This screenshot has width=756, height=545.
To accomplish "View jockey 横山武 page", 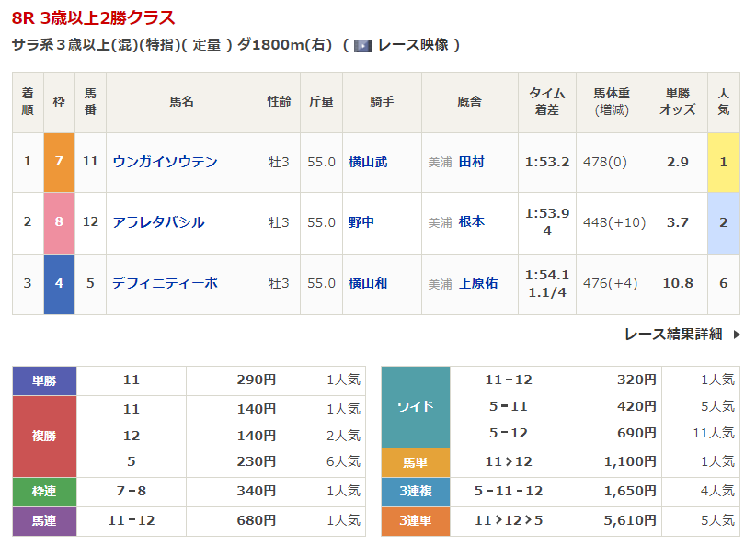I will 368,162.
